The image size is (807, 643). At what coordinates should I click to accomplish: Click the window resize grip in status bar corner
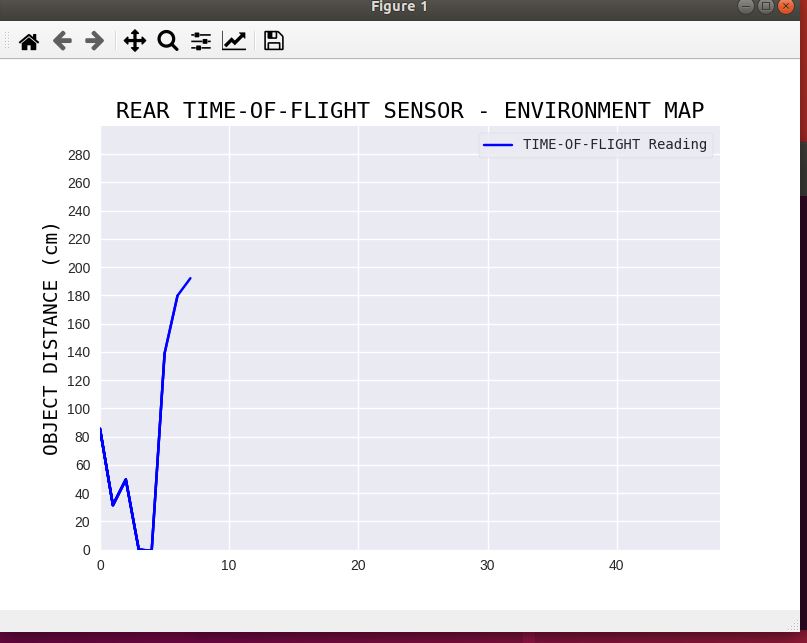(x=793, y=625)
